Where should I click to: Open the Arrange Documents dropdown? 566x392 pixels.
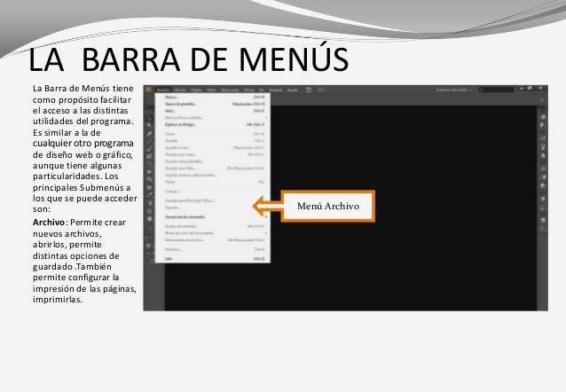(322, 90)
